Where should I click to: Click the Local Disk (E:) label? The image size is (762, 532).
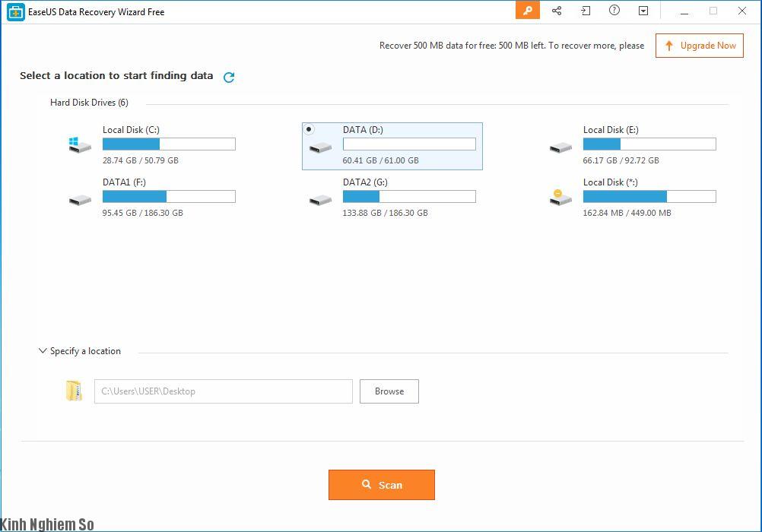tap(611, 130)
